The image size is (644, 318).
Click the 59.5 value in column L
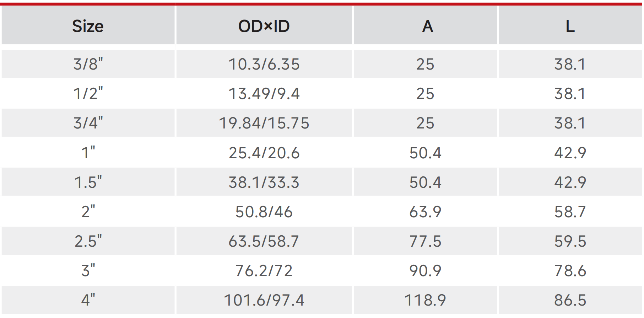[570, 241]
